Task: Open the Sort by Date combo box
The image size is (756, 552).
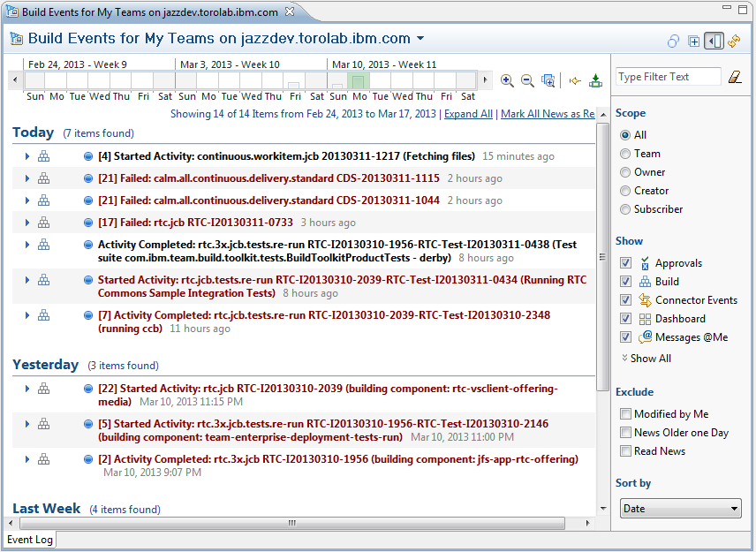Action: 680,509
